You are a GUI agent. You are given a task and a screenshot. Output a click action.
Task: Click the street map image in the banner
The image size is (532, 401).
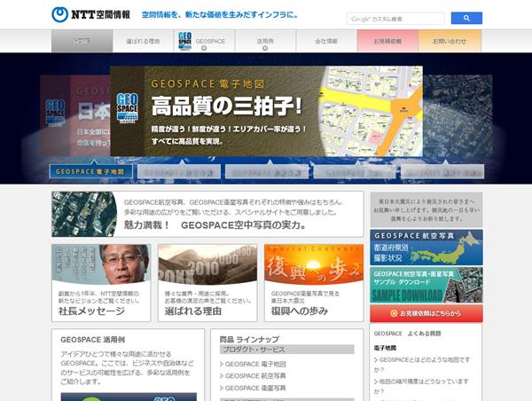point(372,111)
